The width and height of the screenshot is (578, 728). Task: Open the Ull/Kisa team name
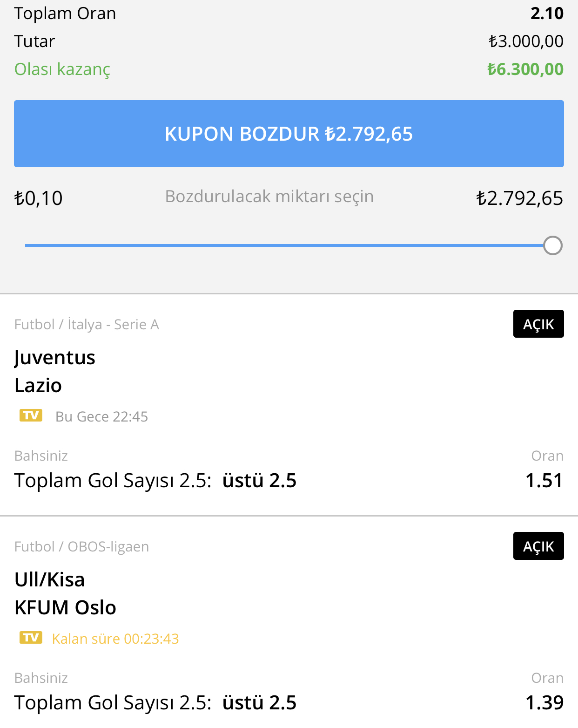tap(50, 580)
